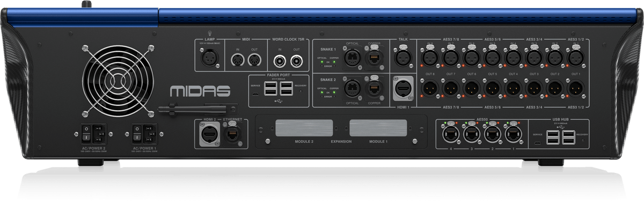Click the AES3 IN 2 XLR socket
Screen dimensions: 644x202
(555, 57)
